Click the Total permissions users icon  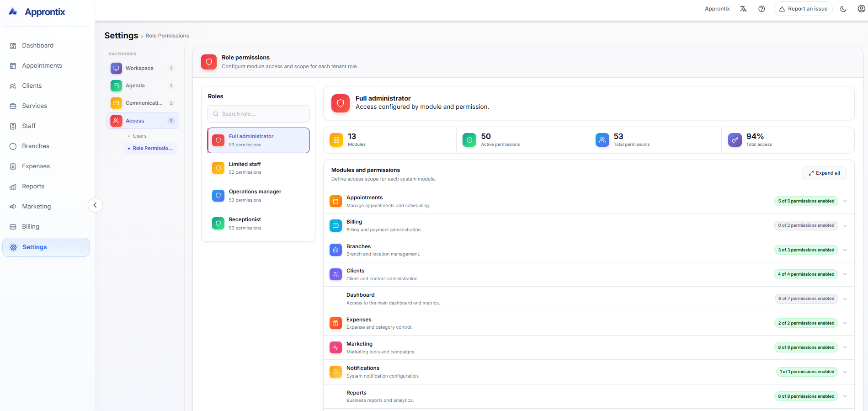click(602, 140)
